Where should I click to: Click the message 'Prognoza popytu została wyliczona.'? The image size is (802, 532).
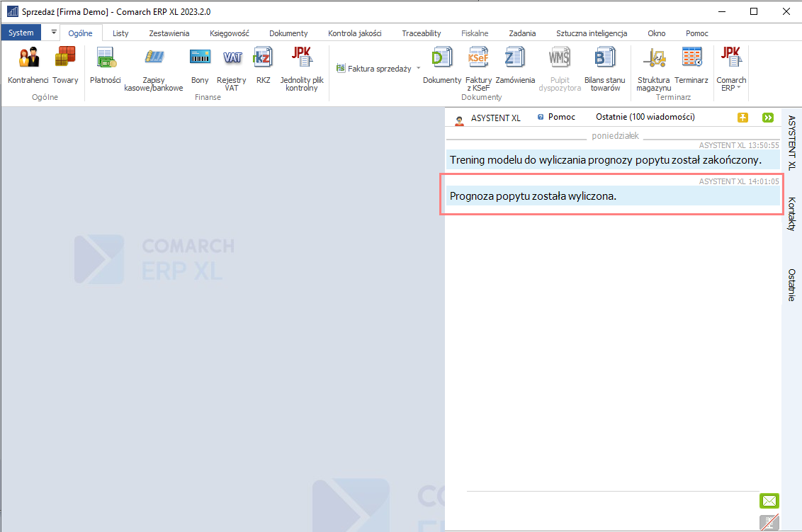pos(613,196)
